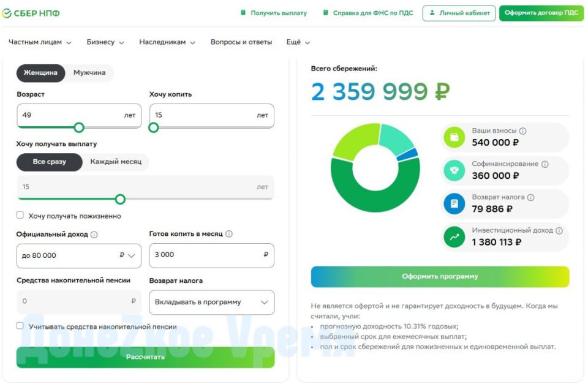Viewport: 588px width, 384px height.
Task: Expand the Частным лицам menu
Action: pyautogui.click(x=40, y=42)
